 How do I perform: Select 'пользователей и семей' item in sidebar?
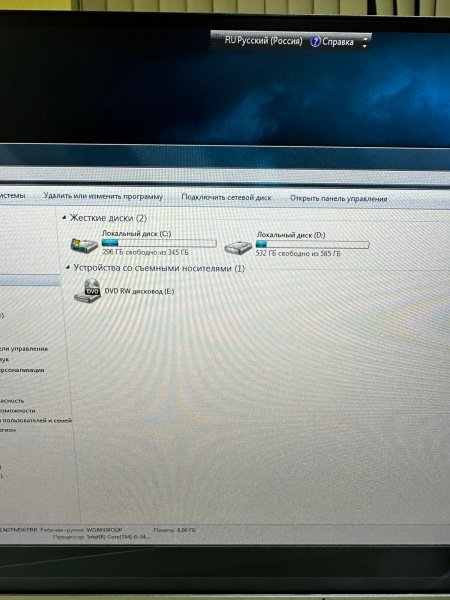pos(36,420)
